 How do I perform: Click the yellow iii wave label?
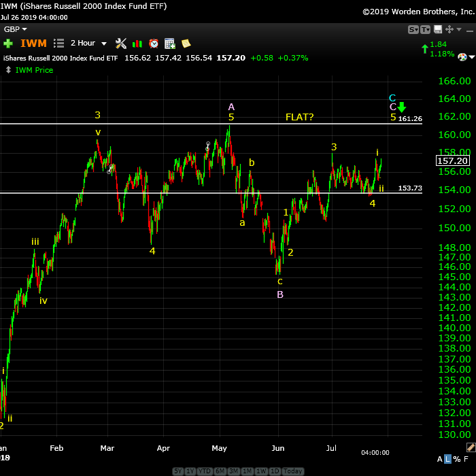35,241
